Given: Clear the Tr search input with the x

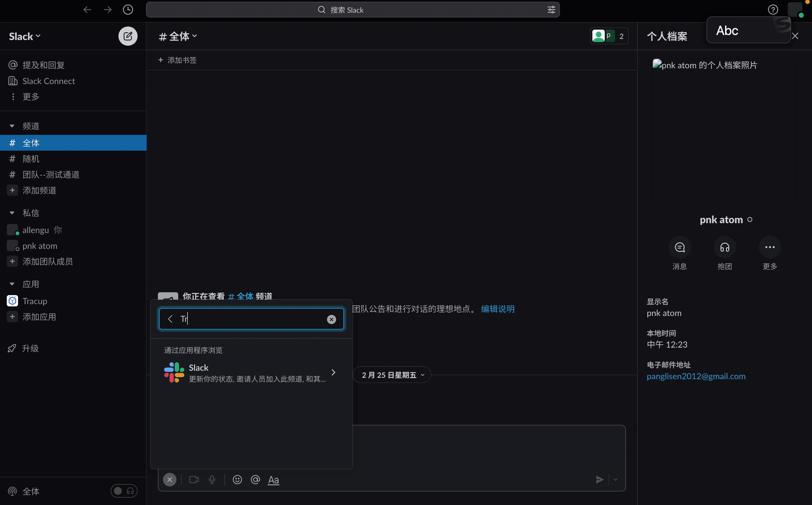Looking at the screenshot, I should [332, 319].
